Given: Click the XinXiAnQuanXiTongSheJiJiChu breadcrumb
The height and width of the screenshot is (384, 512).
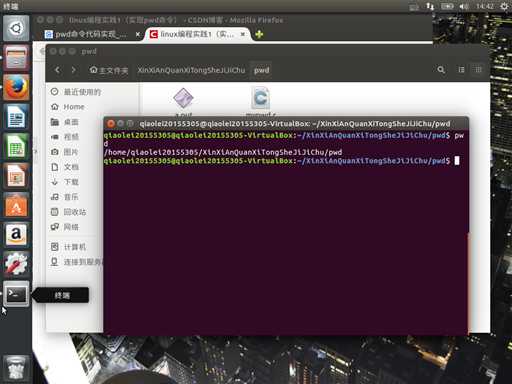Looking at the screenshot, I should [x=191, y=70].
